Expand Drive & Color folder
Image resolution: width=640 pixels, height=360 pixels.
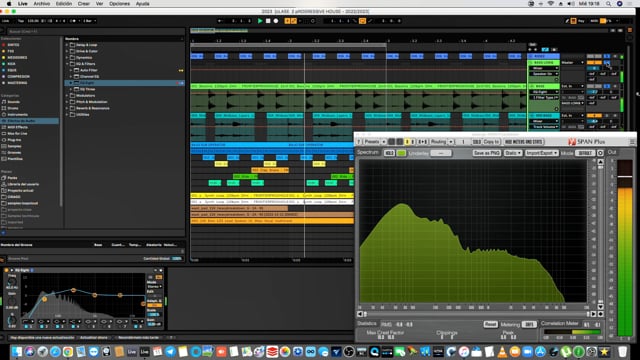tap(67, 51)
